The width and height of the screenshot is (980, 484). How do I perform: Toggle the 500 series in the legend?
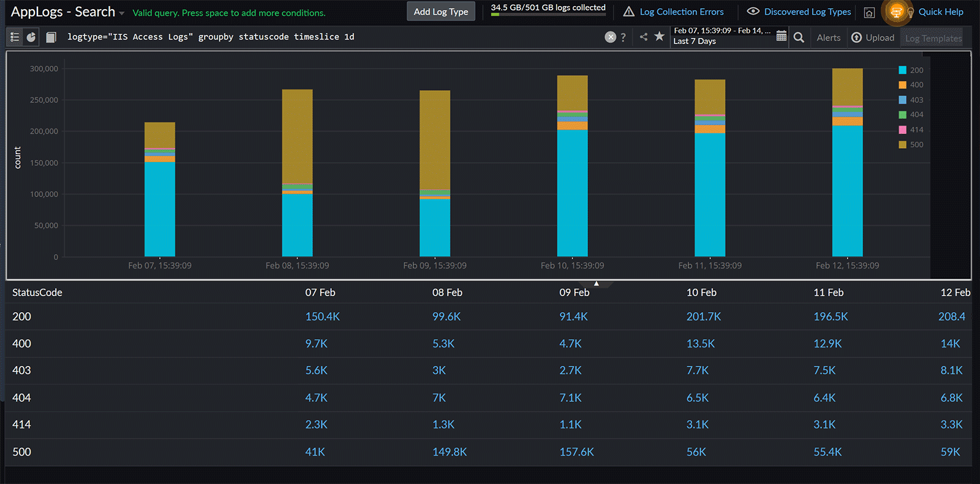(x=911, y=145)
